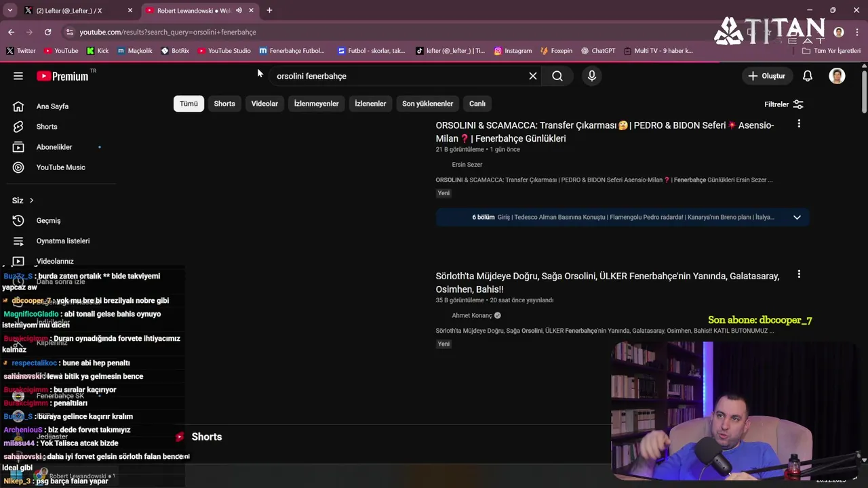Close the Lefter X browser tab
868x488 pixels.
pos(130,10)
